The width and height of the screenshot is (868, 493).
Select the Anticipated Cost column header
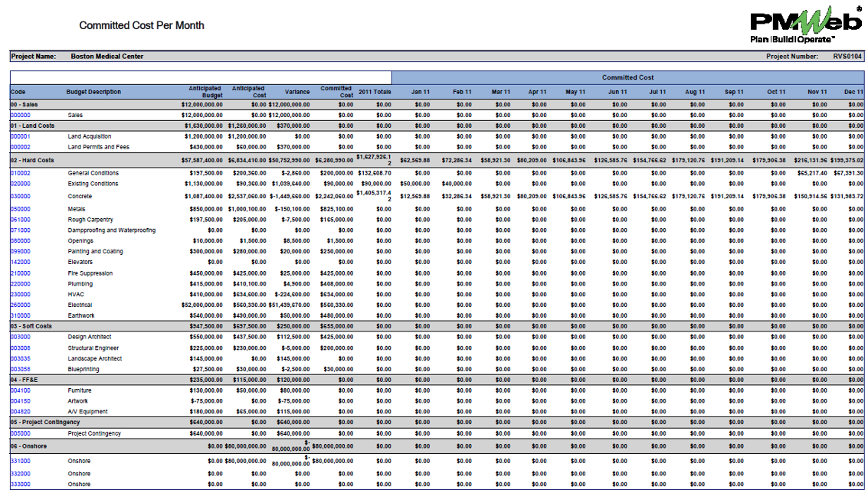coord(248,92)
